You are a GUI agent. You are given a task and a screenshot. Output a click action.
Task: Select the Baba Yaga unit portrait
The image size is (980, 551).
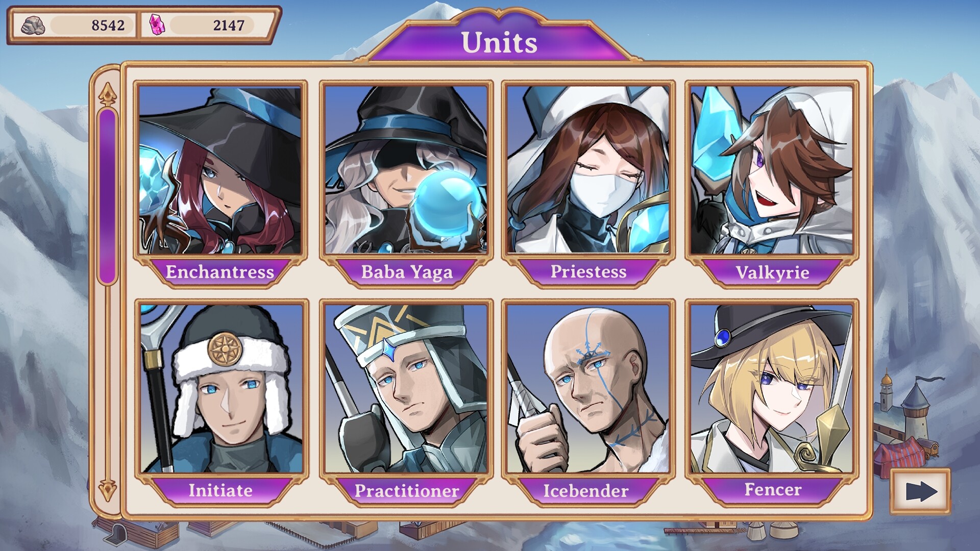pyautogui.click(x=406, y=170)
